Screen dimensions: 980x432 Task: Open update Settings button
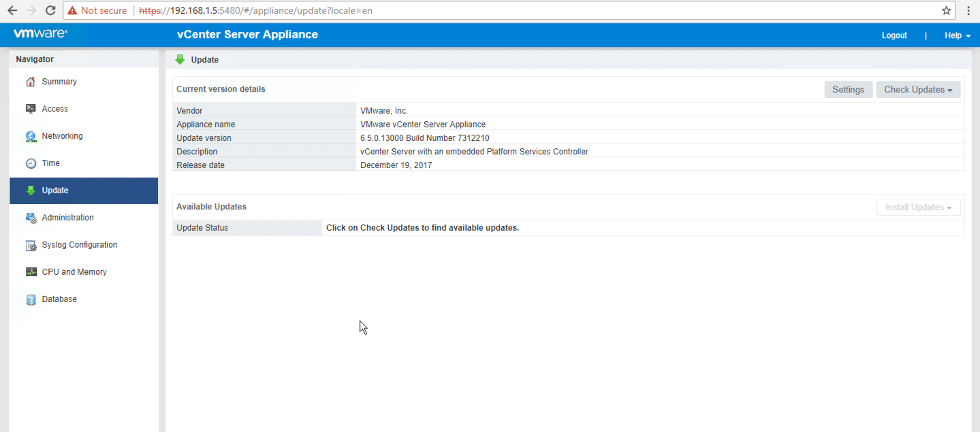[848, 90]
